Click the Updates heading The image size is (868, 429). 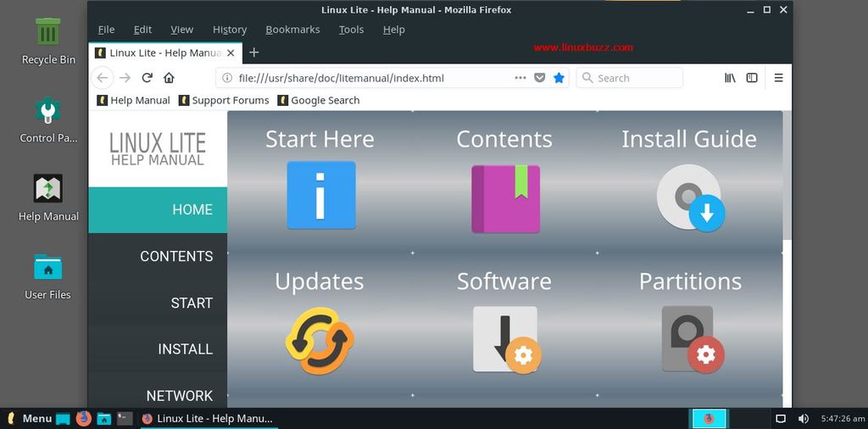click(x=320, y=281)
